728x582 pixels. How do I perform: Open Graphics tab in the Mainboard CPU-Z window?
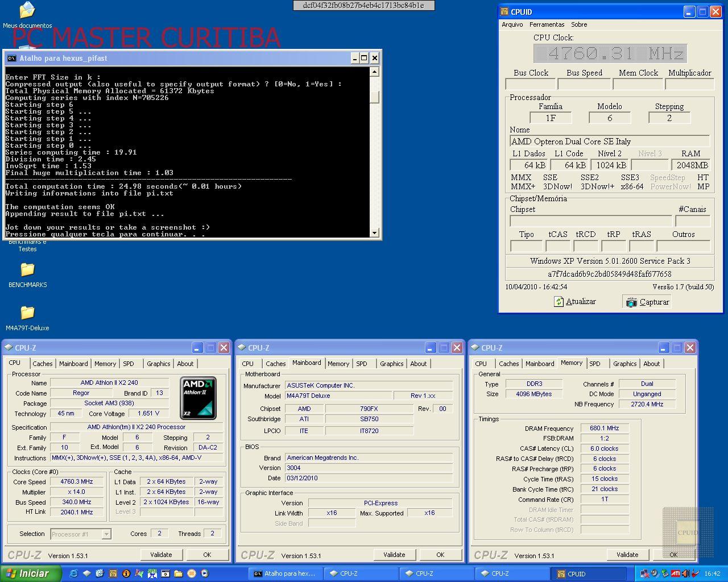(391, 364)
